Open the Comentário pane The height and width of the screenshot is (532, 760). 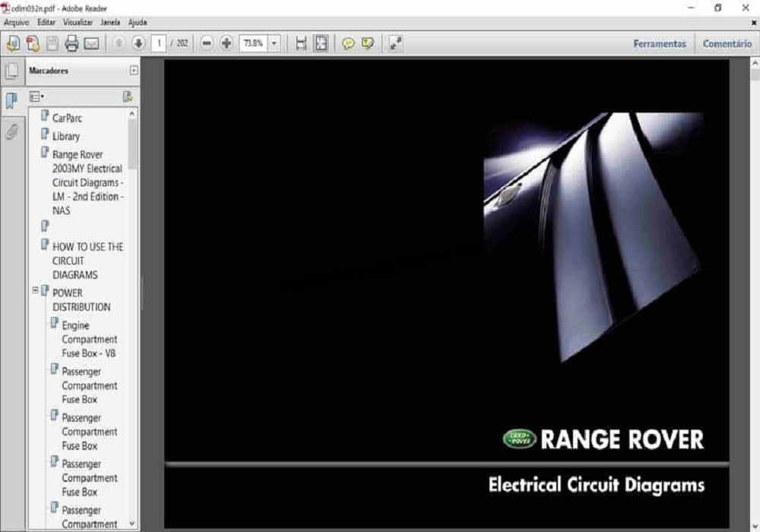point(727,43)
